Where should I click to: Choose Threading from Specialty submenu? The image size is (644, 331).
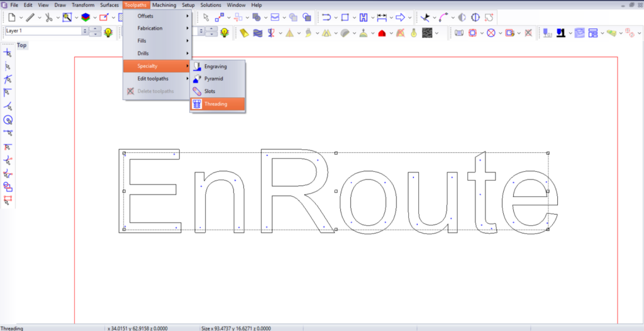(x=218, y=104)
